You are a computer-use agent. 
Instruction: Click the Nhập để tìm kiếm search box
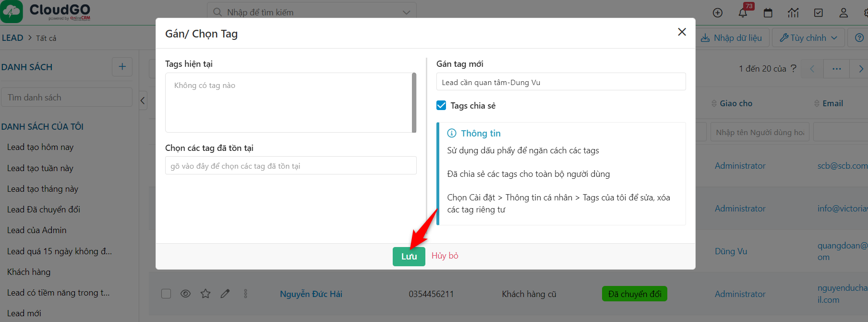(312, 12)
